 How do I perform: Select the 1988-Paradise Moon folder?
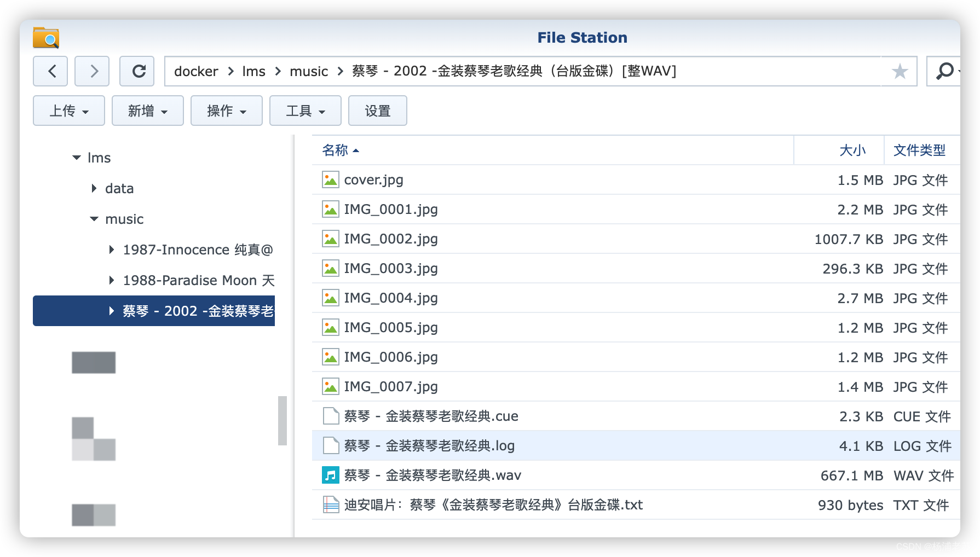pyautogui.click(x=199, y=280)
